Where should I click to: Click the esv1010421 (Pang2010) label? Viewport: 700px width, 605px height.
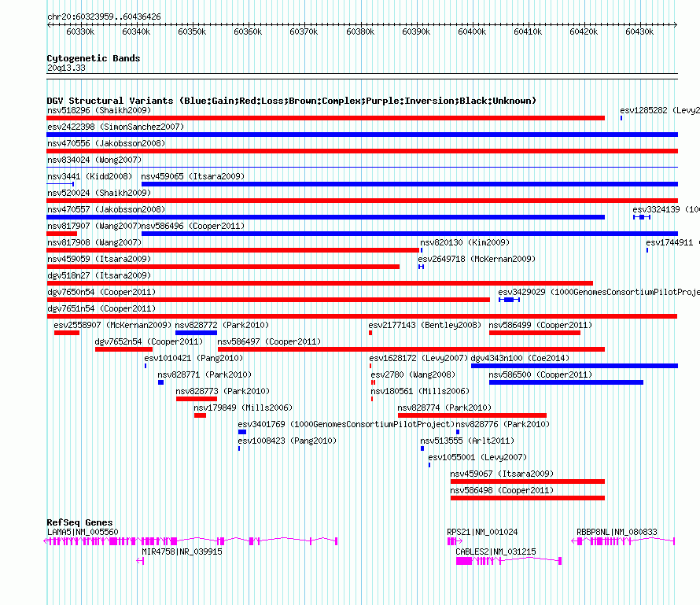click(193, 358)
